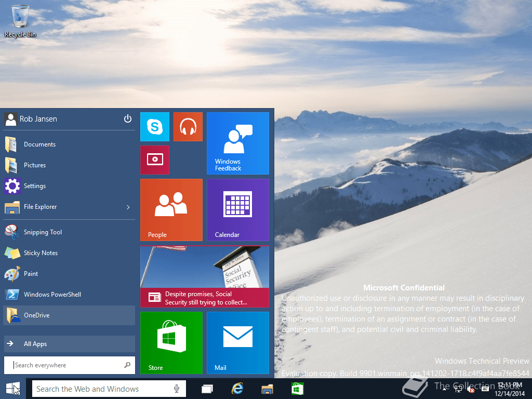This screenshot has width=532, height=399.
Task: Open the Store icon on the taskbar
Action: [298, 389]
